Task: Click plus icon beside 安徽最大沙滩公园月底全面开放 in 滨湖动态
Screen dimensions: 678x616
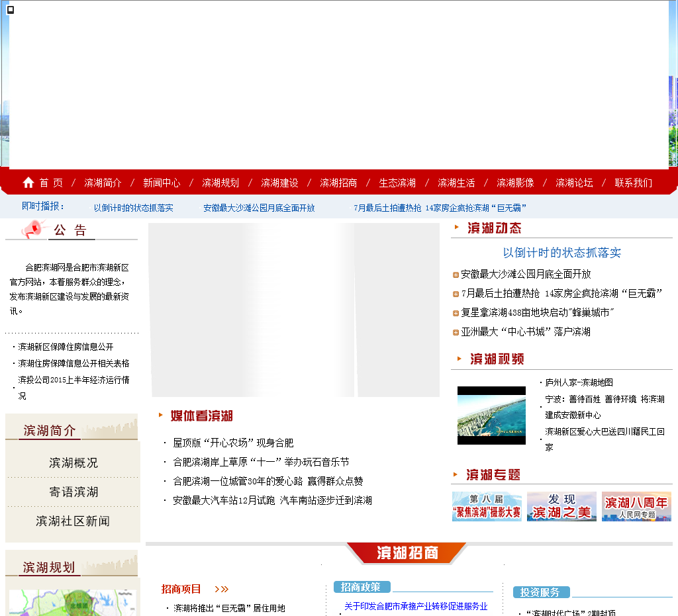Action: pos(456,275)
